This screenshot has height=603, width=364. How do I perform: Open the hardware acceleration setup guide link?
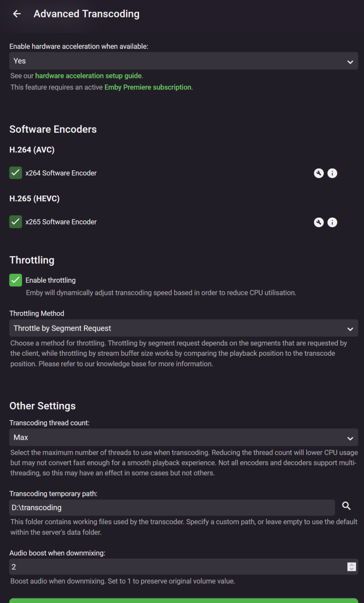(x=88, y=76)
